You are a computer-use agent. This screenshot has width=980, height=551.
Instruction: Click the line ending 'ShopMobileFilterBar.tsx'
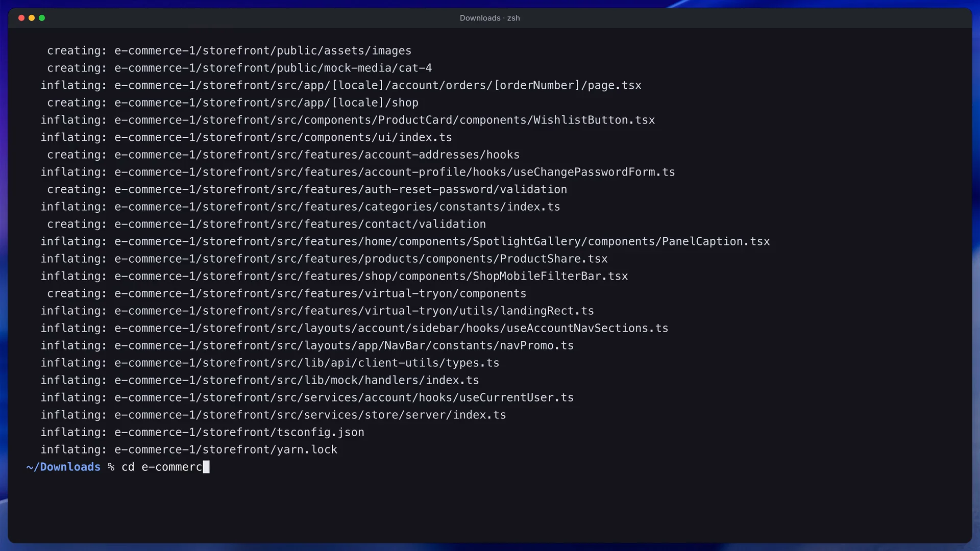(334, 276)
